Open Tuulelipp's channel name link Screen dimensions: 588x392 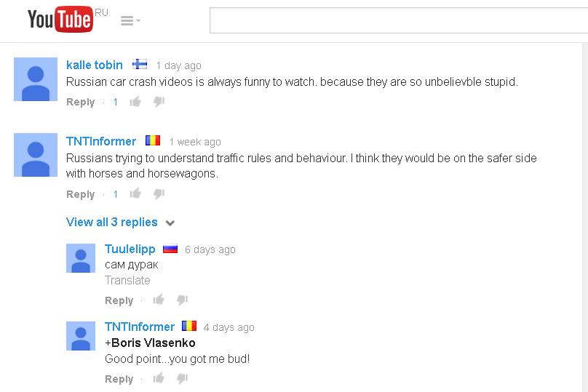point(130,249)
